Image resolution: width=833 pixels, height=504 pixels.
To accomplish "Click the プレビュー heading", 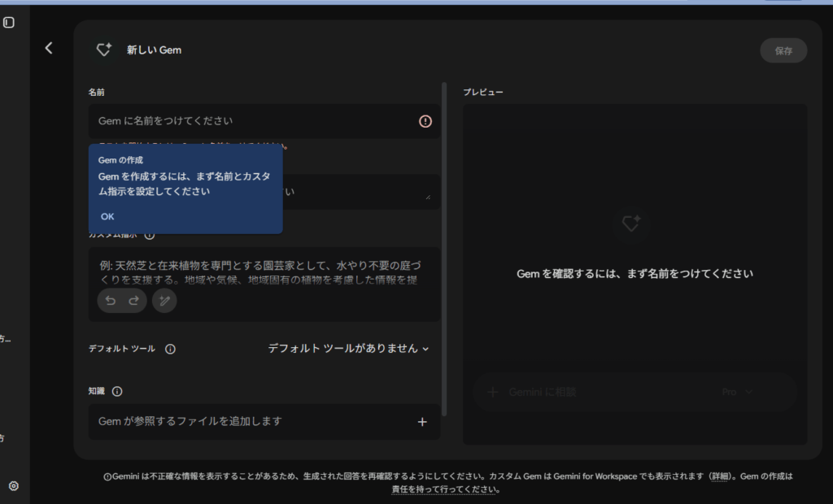I will pos(483,92).
